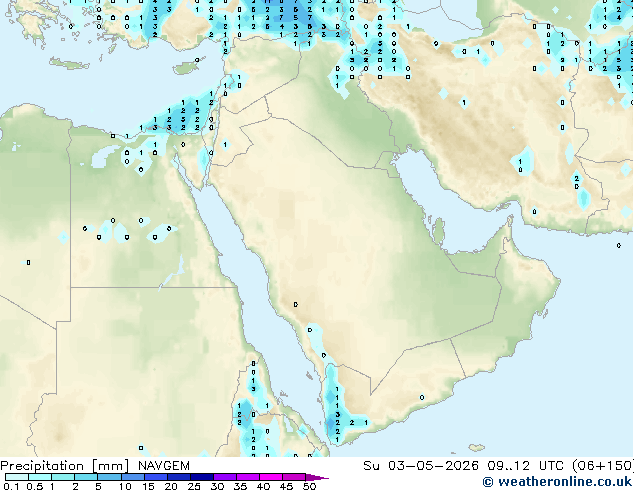Click the "Precipitation [mm]" title text
The image size is (634, 490).
coord(64,466)
